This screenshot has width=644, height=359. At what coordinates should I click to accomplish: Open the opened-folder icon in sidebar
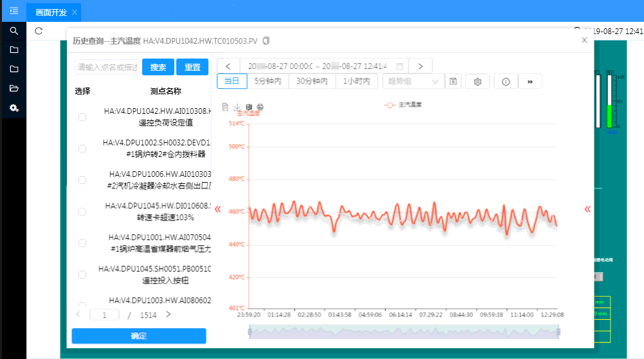click(x=14, y=88)
